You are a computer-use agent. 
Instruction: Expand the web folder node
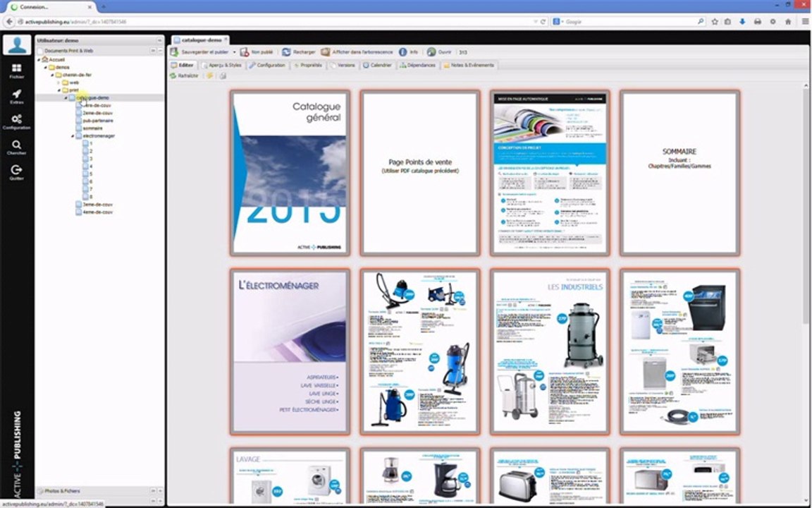pos(59,83)
